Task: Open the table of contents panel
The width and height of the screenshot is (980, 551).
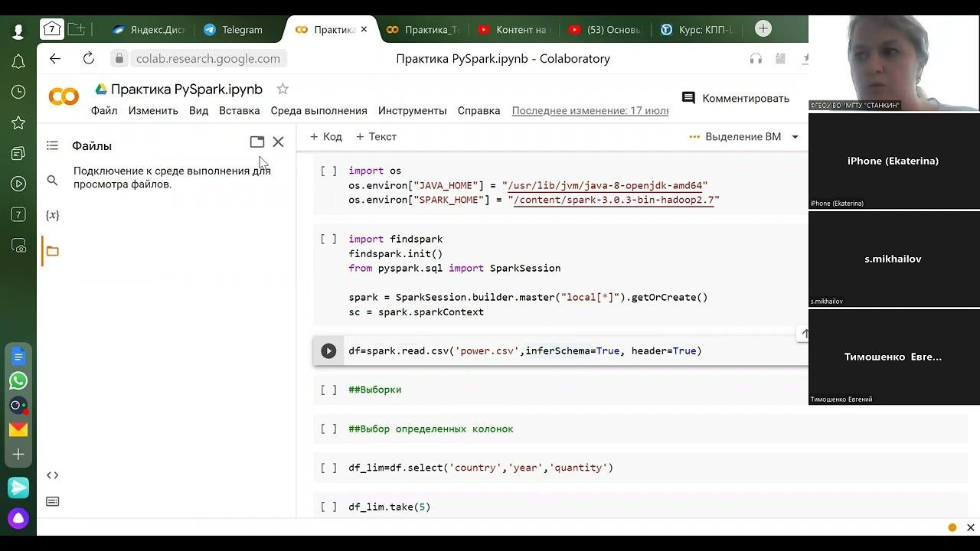Action: [x=52, y=145]
